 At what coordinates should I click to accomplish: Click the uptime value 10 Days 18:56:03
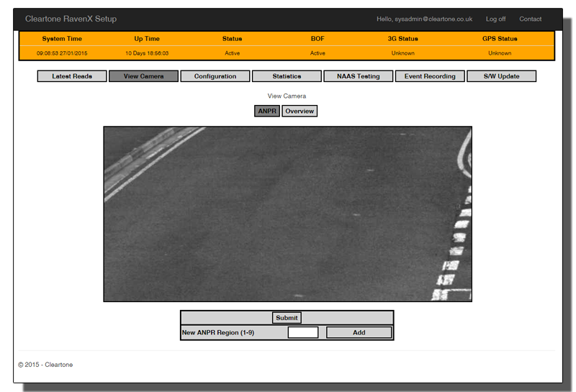point(147,53)
